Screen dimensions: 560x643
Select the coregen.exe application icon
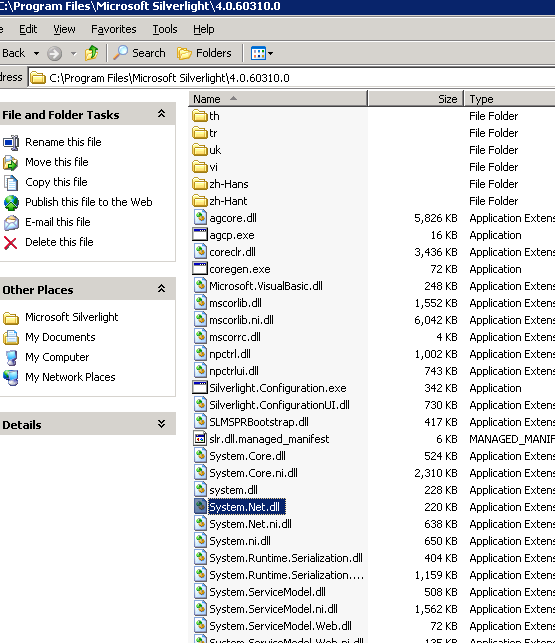click(x=200, y=269)
